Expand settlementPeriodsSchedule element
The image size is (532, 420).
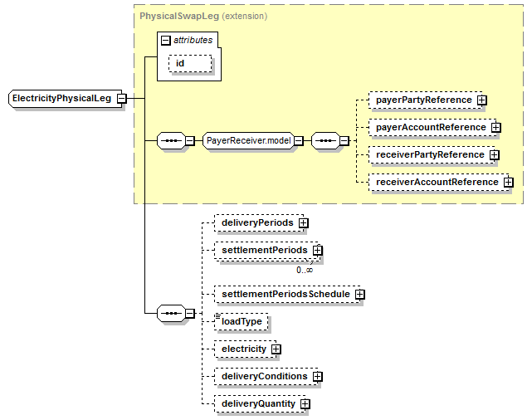coord(359,294)
